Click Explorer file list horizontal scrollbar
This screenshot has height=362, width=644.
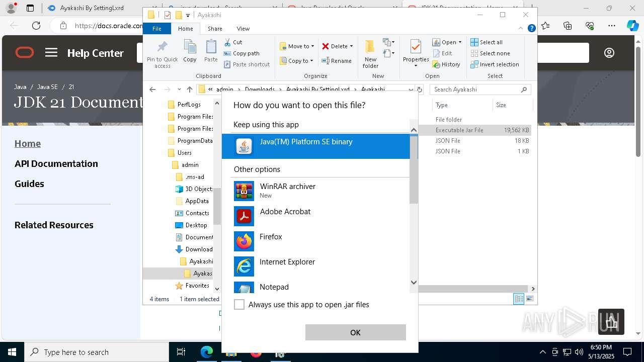click(473, 289)
